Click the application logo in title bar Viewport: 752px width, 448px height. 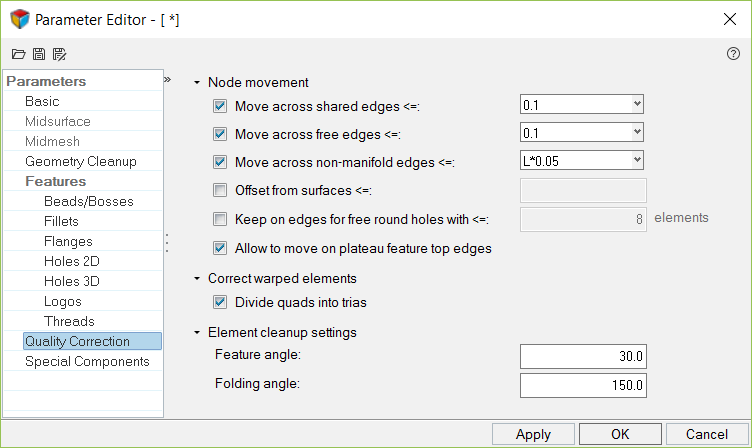[19, 19]
